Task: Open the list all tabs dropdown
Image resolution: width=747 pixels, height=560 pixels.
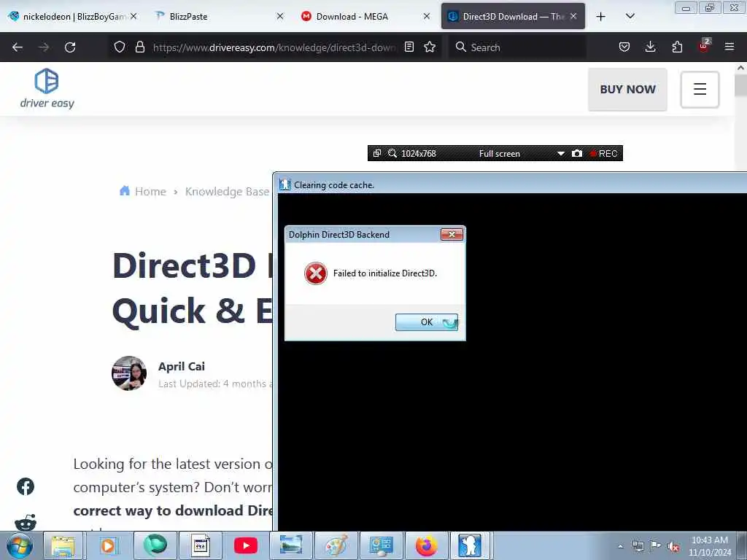Action: (x=630, y=16)
